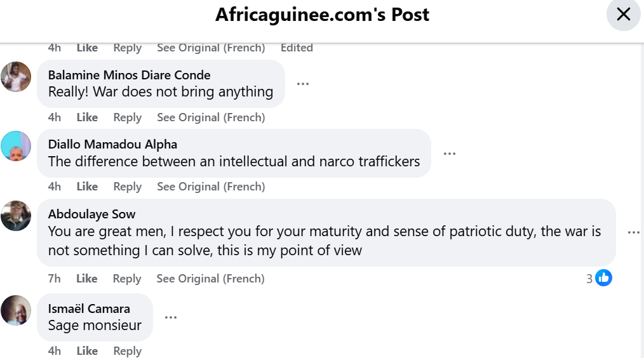The image size is (644, 358).
Task: Open Ismaël Camara's profile name link
Action: 89,308
